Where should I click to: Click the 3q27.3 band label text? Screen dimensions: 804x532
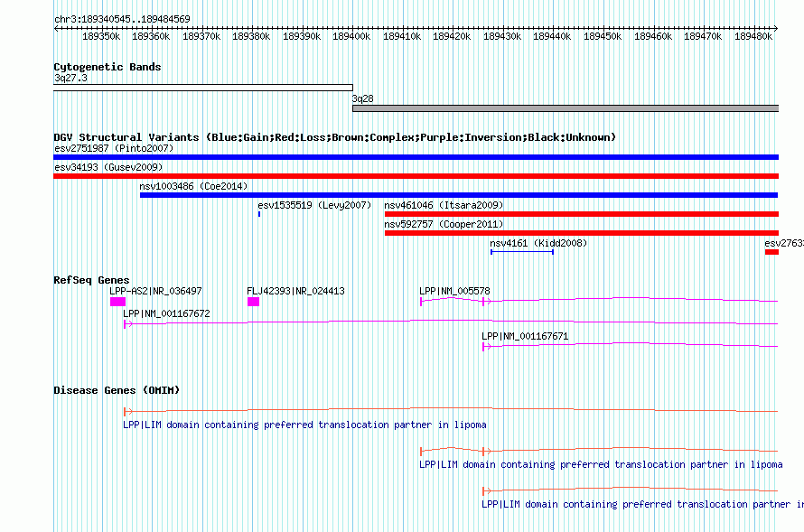[x=70, y=79]
